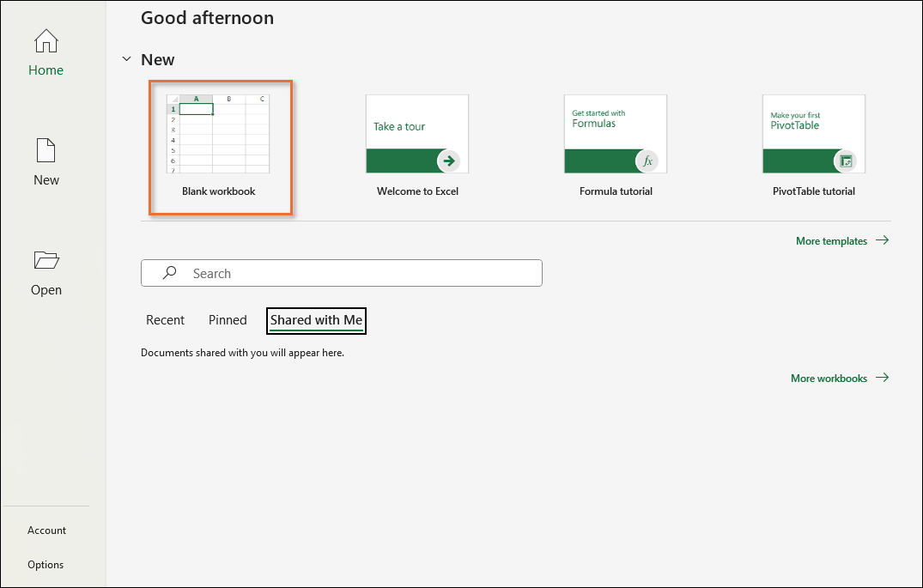Open the Formula tutorial template
The width and height of the screenshot is (923, 588).
(616, 134)
